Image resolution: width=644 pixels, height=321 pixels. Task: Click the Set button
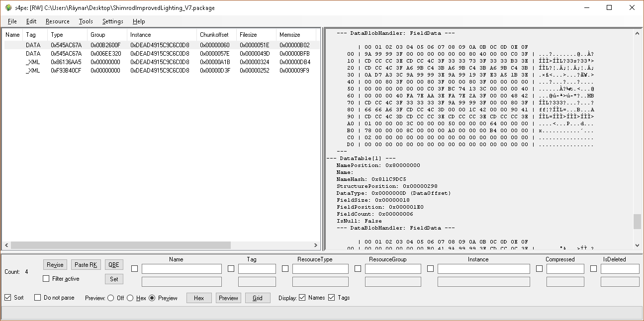pyautogui.click(x=114, y=279)
